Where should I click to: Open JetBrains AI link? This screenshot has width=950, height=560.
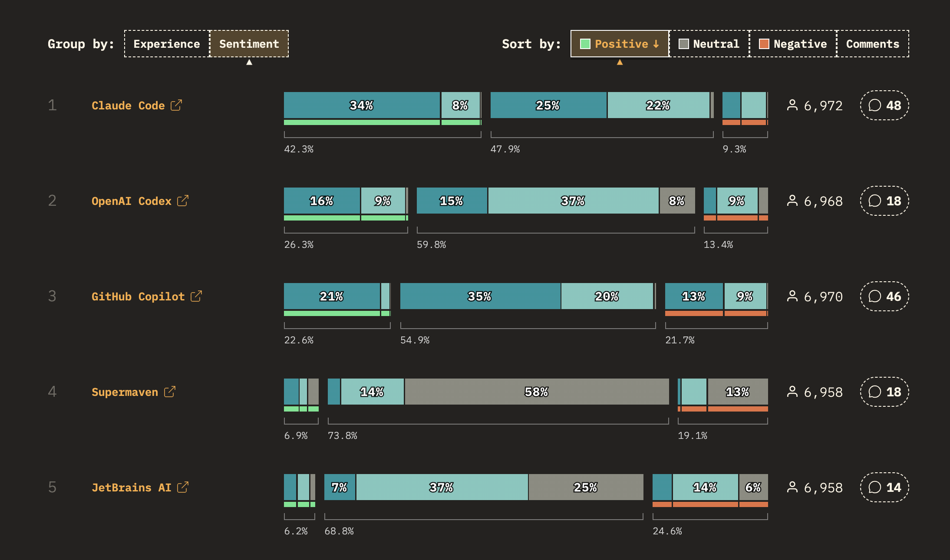pos(132,488)
